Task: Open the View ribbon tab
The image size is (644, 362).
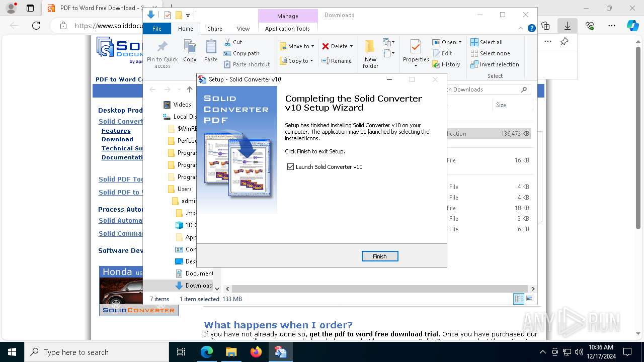Action: click(243, 29)
